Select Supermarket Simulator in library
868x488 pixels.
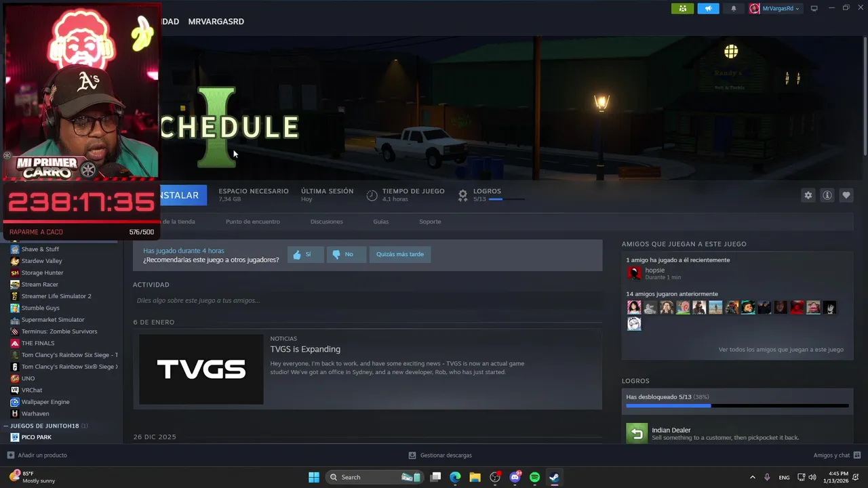click(x=53, y=320)
